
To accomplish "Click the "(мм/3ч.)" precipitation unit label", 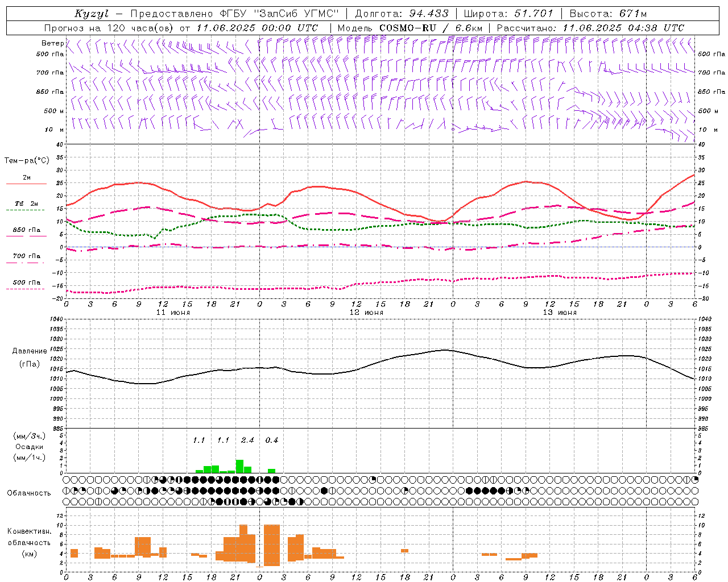I will (30, 436).
